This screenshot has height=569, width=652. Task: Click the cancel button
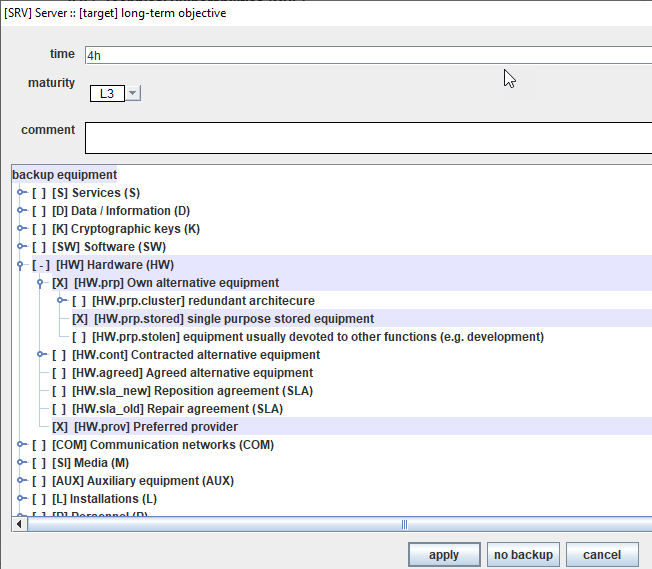pos(601,555)
